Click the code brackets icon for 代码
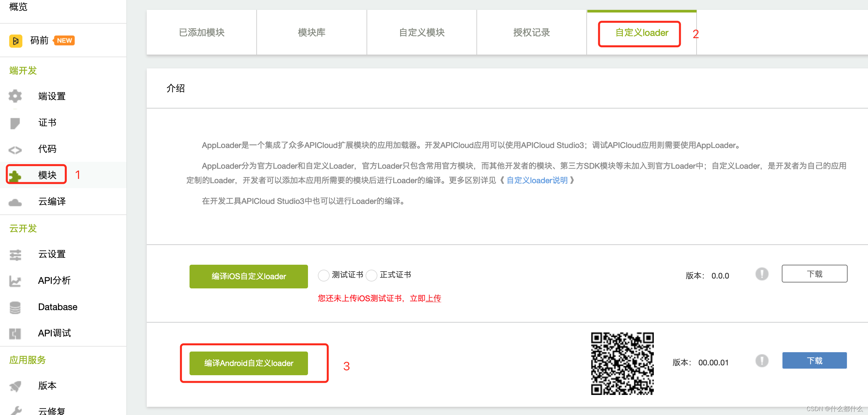868x415 pixels. click(x=15, y=150)
